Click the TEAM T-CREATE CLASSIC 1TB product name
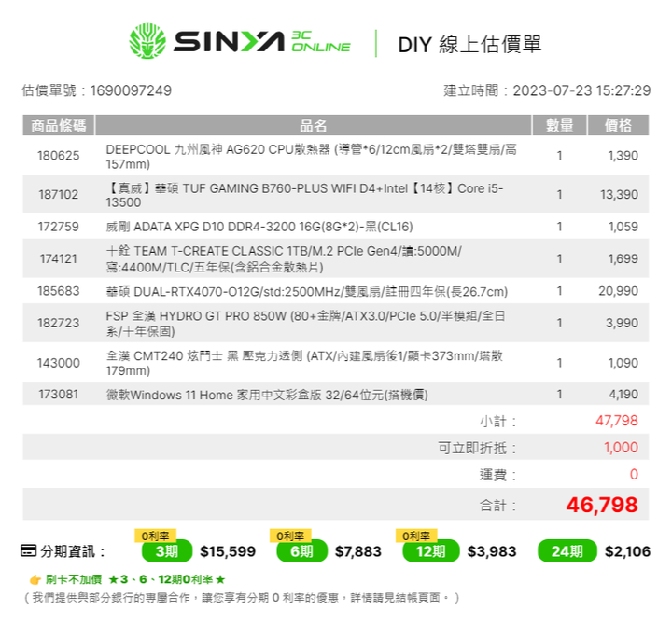The image size is (672, 625). click(284, 258)
